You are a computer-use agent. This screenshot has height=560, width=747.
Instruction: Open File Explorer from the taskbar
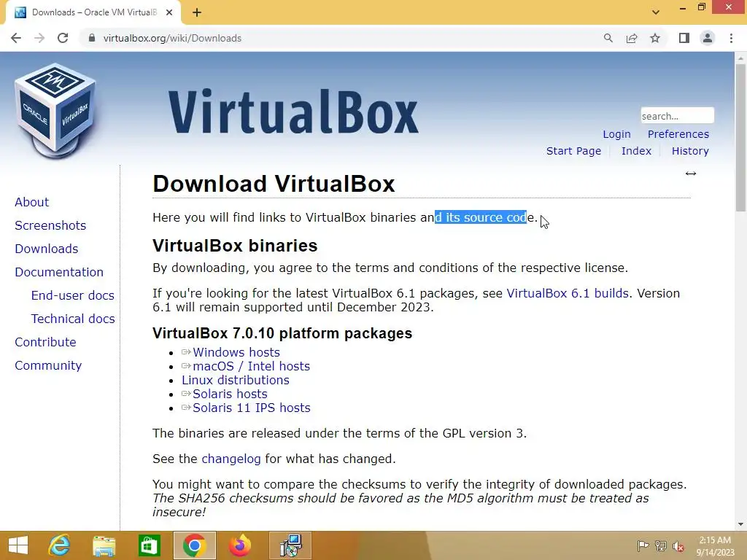pyautogui.click(x=104, y=545)
